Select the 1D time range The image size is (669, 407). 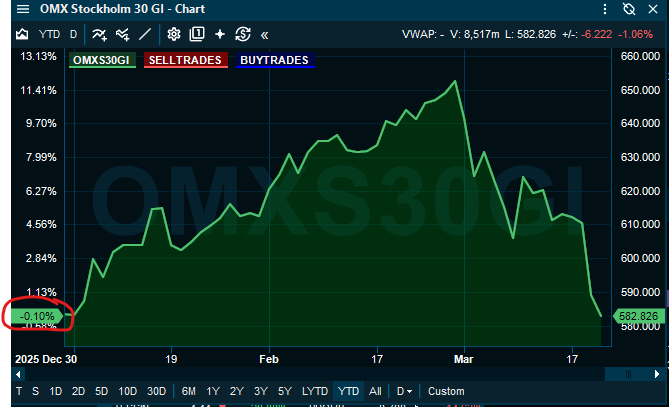point(55,391)
